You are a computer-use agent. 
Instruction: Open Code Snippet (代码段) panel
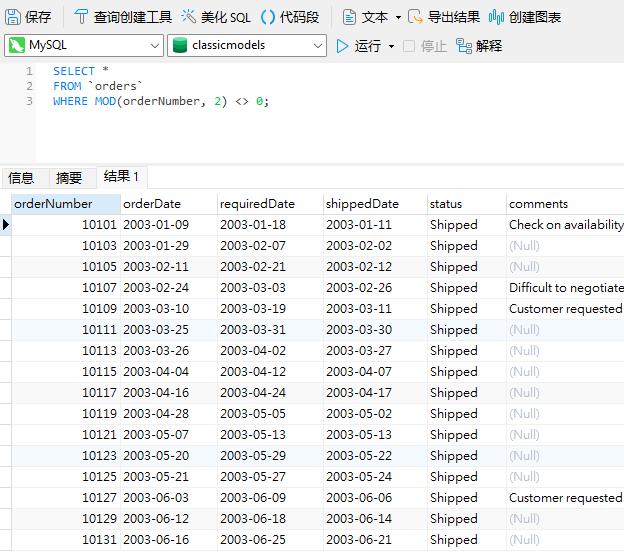290,17
